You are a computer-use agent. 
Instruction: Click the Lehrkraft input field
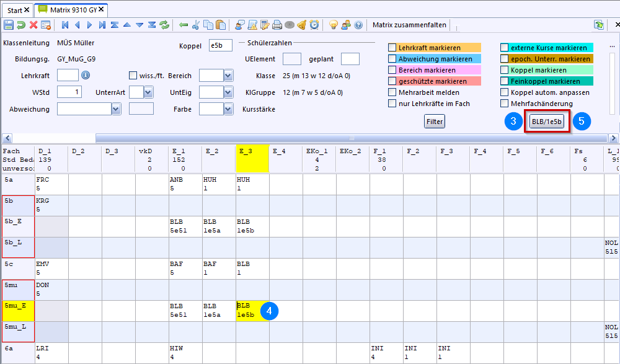coord(68,75)
